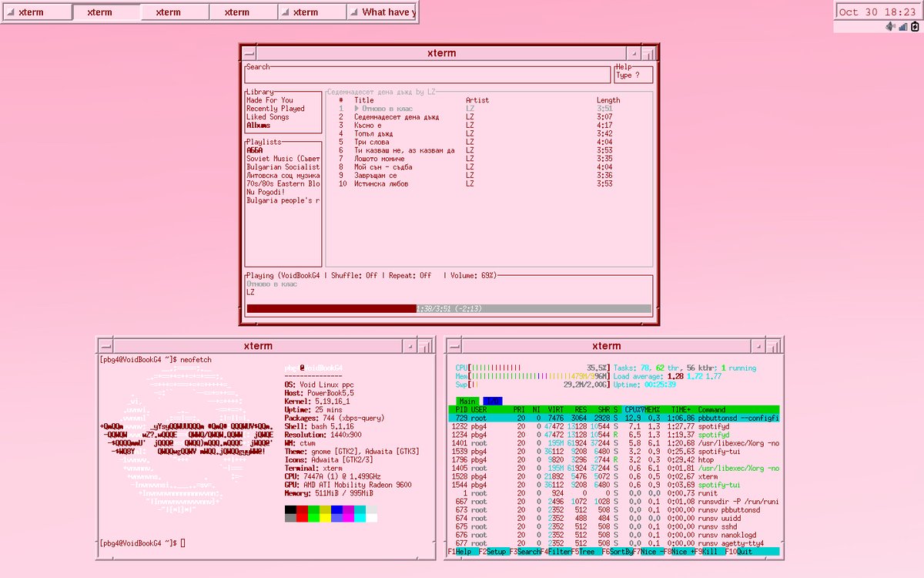Click the network signal bars tray icon
The image size is (924, 578).
click(x=902, y=26)
